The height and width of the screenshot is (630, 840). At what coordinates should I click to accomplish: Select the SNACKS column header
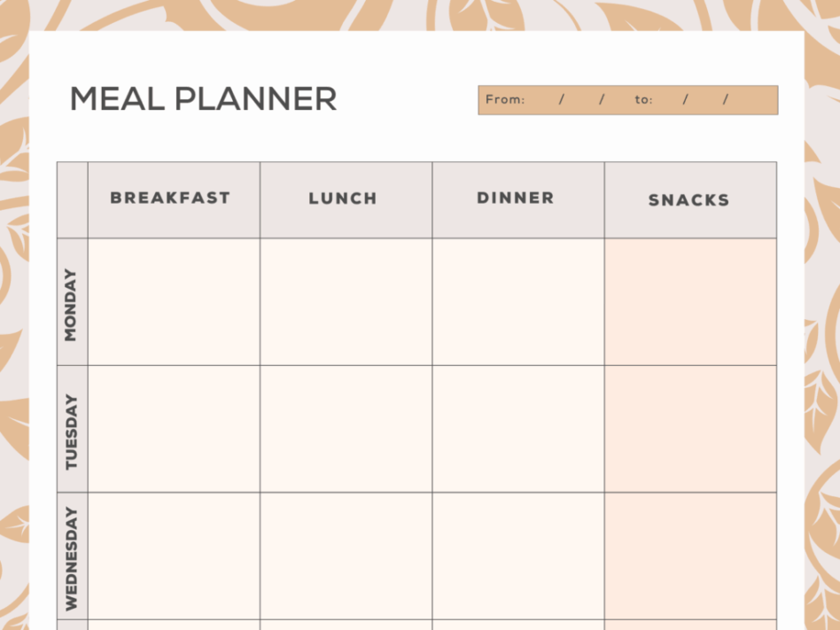[x=688, y=200]
